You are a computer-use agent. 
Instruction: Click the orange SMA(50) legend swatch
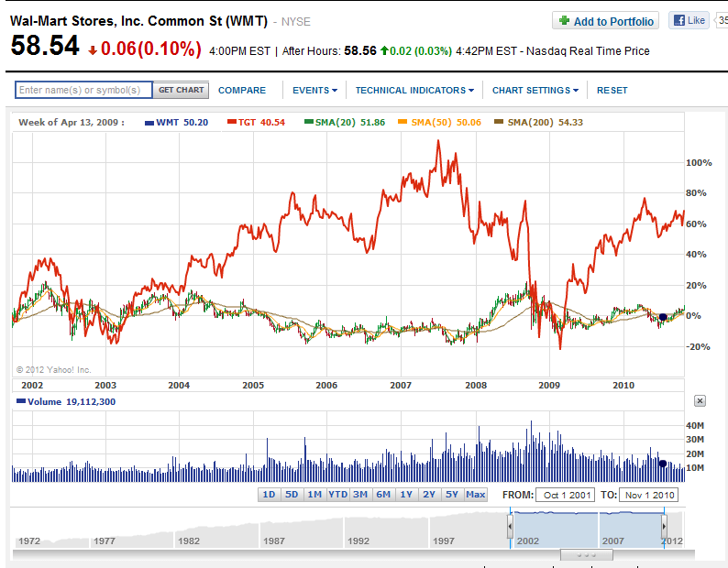(x=403, y=122)
